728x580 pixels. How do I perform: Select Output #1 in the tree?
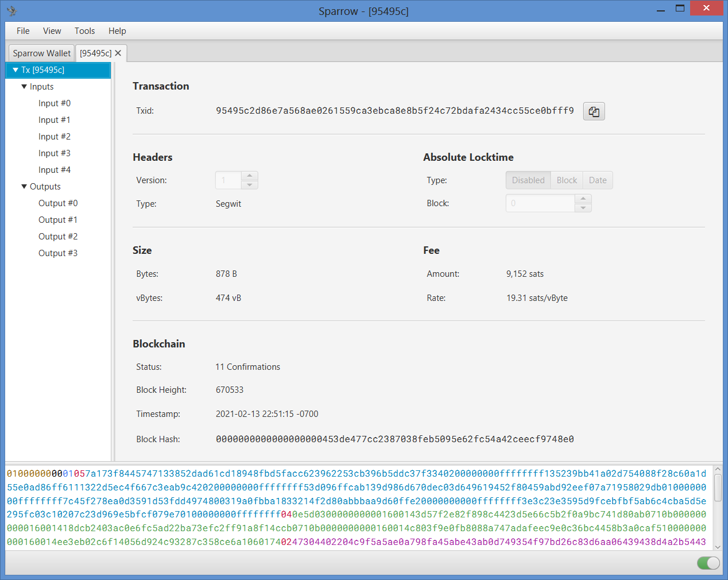(x=58, y=220)
